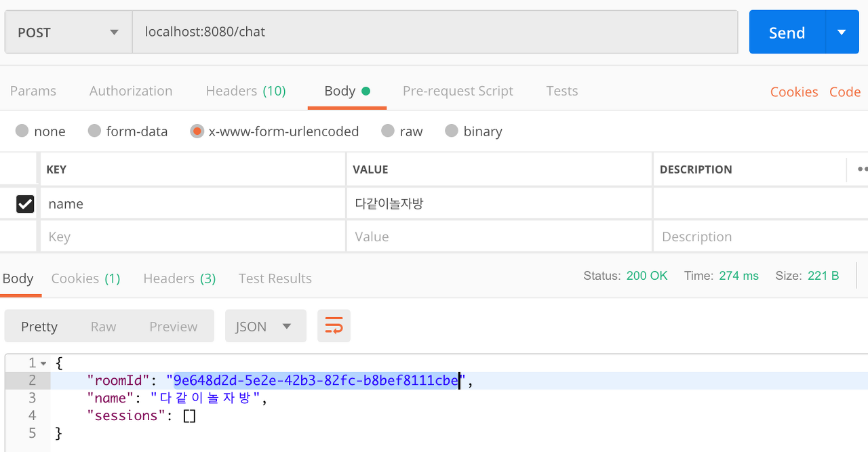
Task: Click the Description placeholder field
Action: [x=760, y=237]
